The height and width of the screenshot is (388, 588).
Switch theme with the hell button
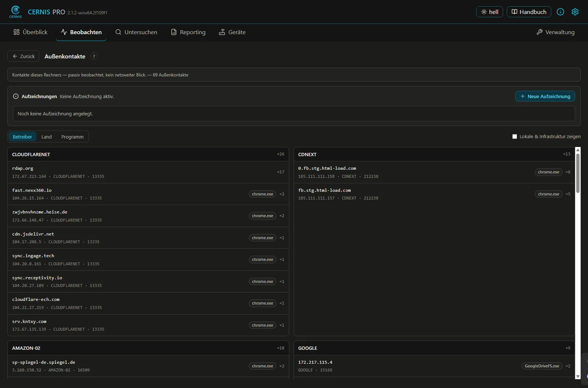[x=490, y=12]
